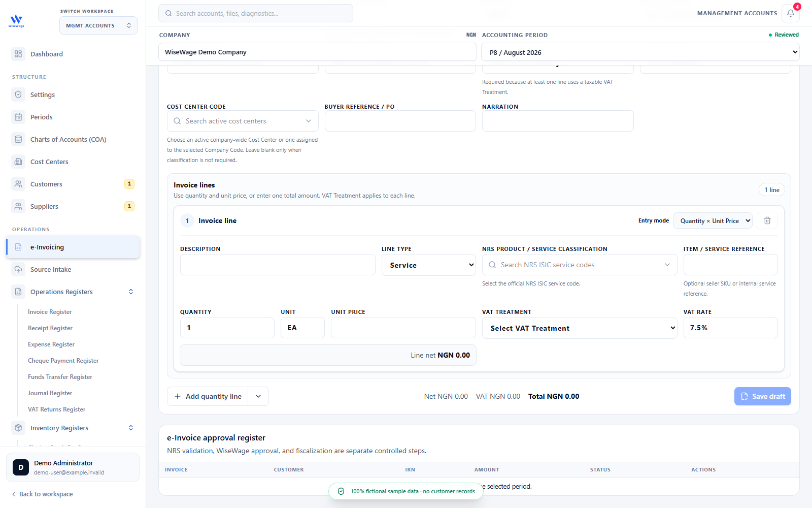Open the Invoice Register
812x508 pixels.
pyautogui.click(x=50, y=312)
